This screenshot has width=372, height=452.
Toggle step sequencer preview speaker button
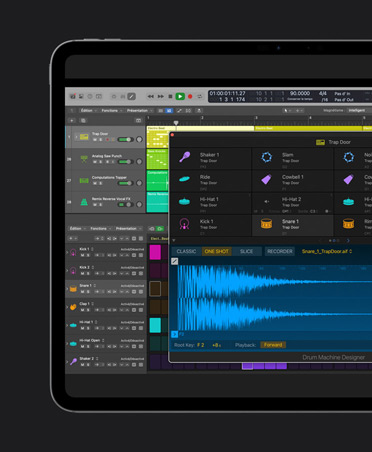[x=152, y=229]
